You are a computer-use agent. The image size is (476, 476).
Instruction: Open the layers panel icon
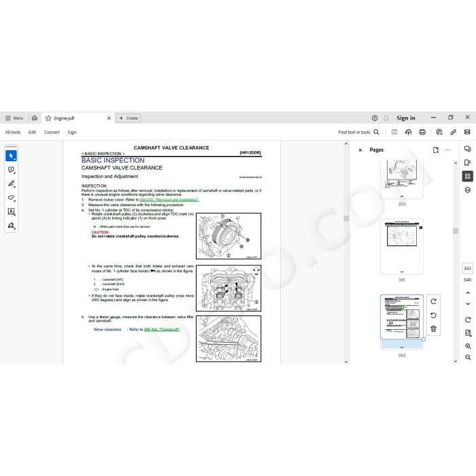pos(468,190)
